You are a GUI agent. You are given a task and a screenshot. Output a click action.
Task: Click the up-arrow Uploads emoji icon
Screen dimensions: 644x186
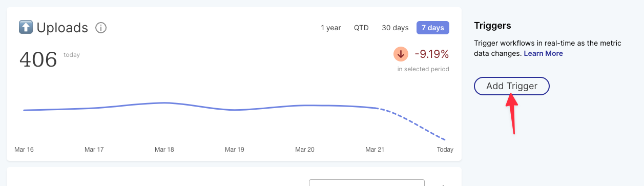click(26, 27)
